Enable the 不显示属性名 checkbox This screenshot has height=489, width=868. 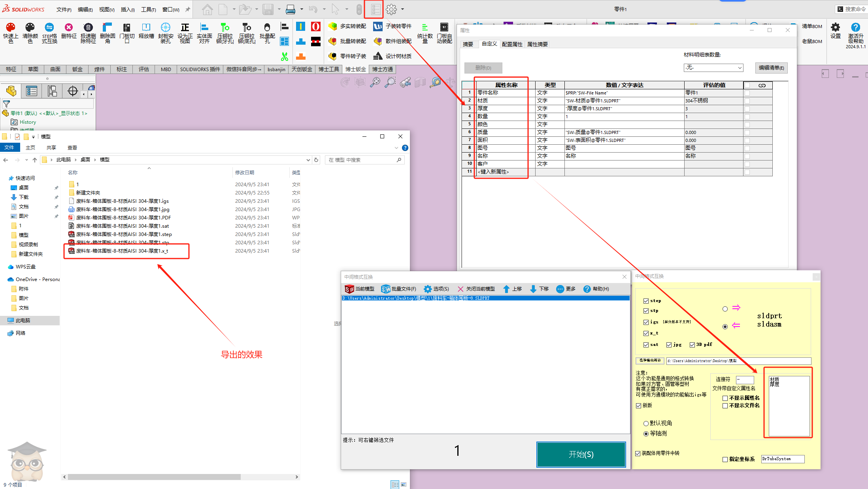pyautogui.click(x=725, y=398)
